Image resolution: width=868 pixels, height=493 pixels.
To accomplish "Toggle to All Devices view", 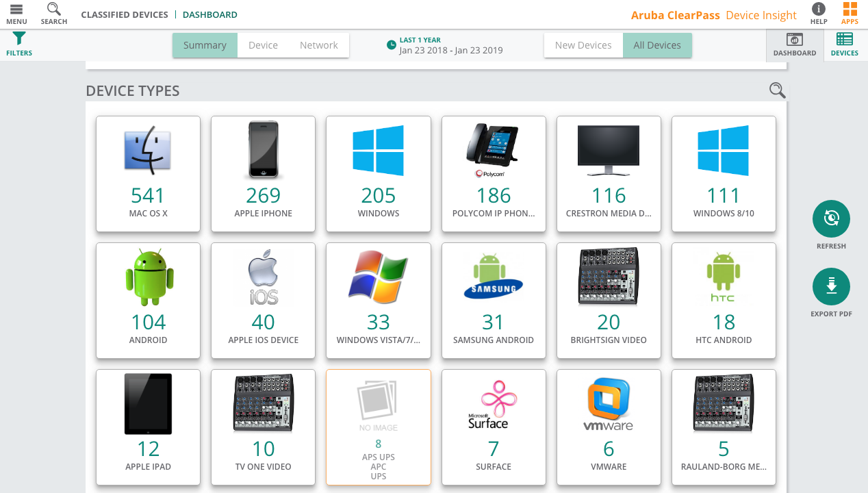I will (x=657, y=45).
